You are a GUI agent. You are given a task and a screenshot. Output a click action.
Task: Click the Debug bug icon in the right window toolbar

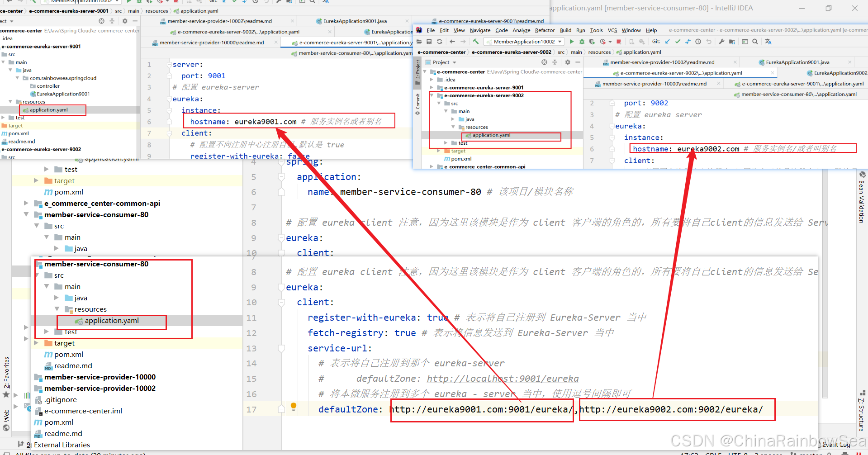582,42
